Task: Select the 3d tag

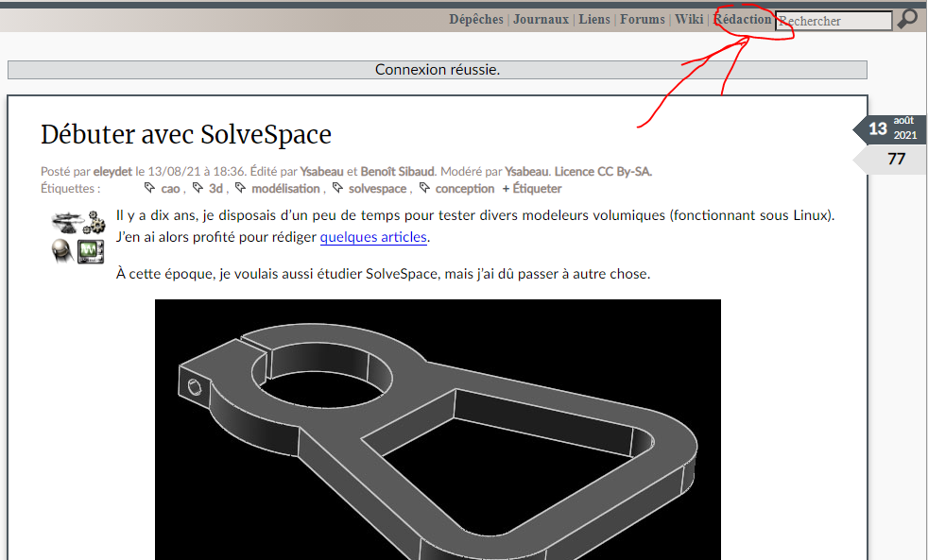Action: (215, 189)
